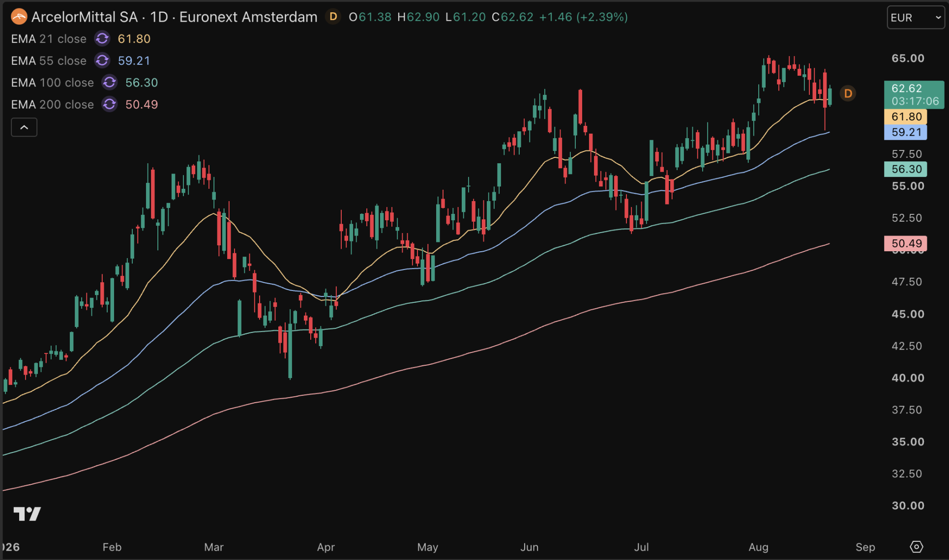Click the 30.00 level on the price axis
The image size is (949, 560).
click(x=908, y=505)
